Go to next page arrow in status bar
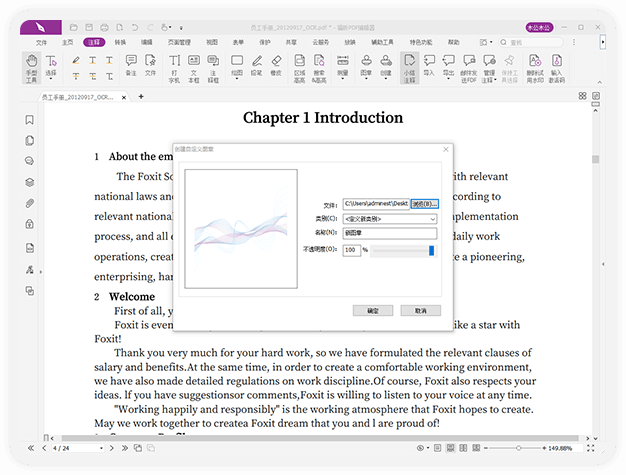The height and width of the screenshot is (475, 626). (112, 448)
